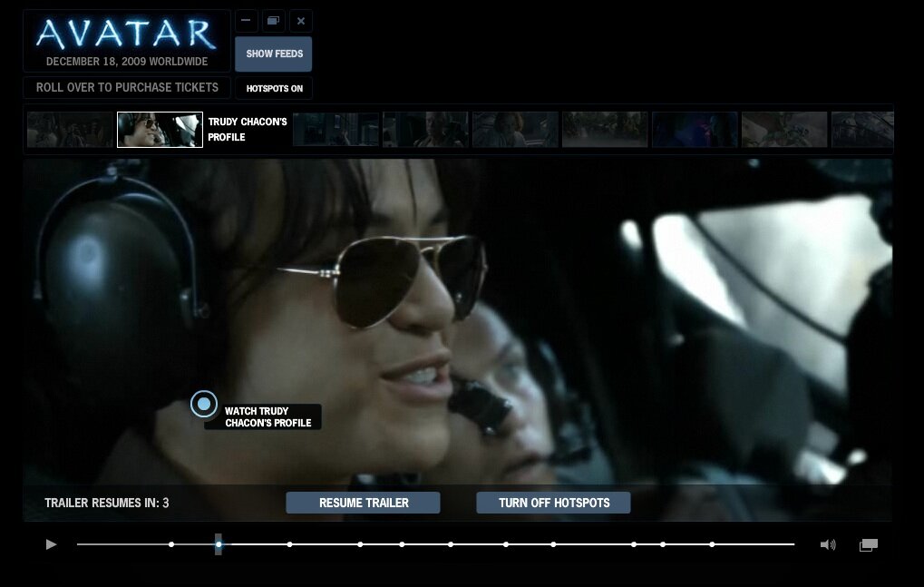The width and height of the screenshot is (924, 587).
Task: Close the Avatar panel with X icon
Action: (301, 21)
